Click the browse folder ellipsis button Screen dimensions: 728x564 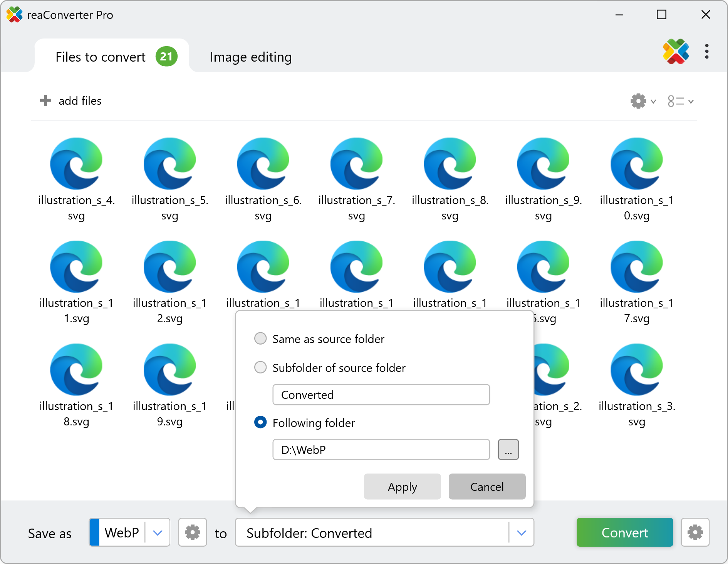tap(508, 450)
